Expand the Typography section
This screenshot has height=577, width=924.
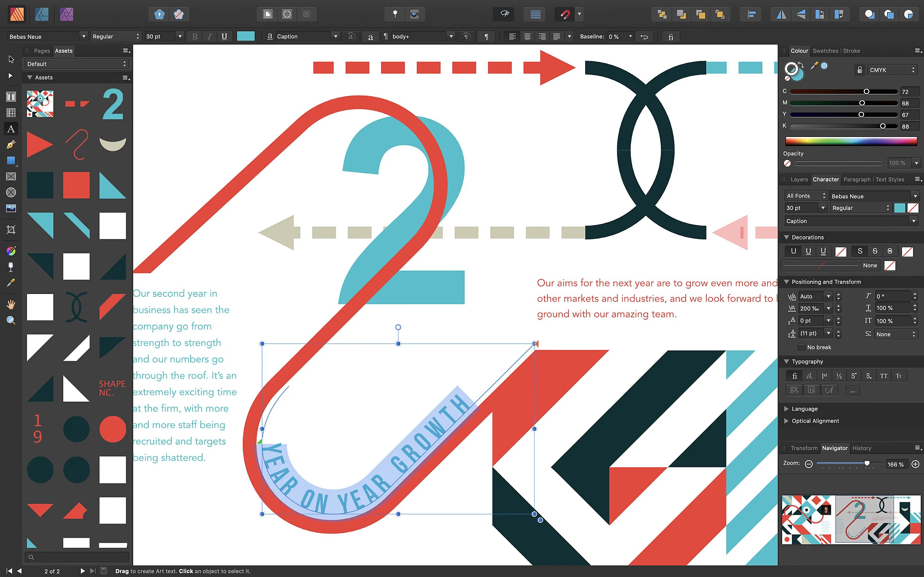tap(787, 361)
